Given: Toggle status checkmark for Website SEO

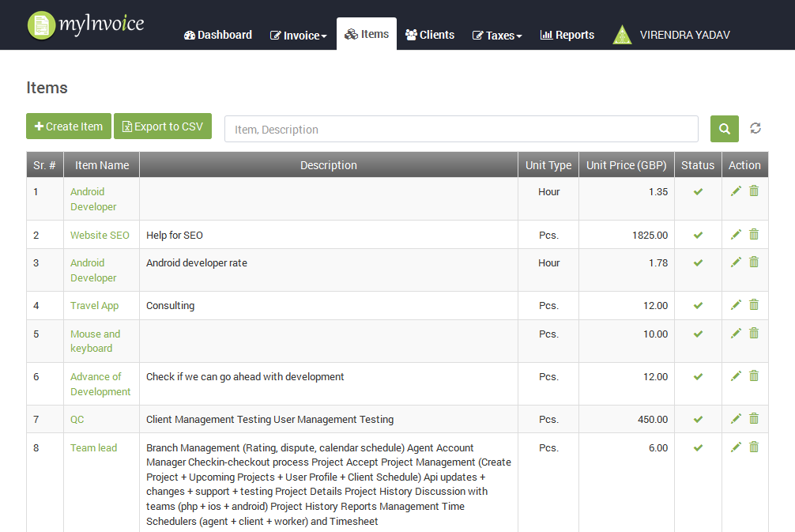Looking at the screenshot, I should [x=698, y=235].
